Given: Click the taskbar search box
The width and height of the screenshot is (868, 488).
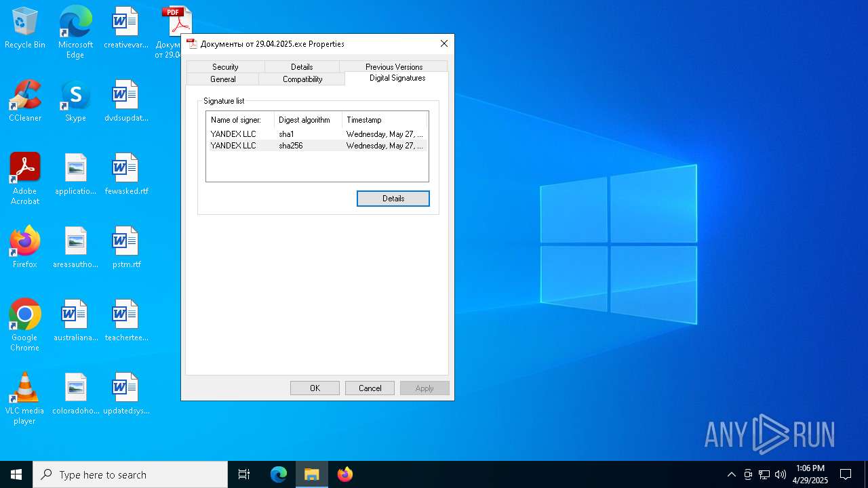Looking at the screenshot, I should point(130,474).
